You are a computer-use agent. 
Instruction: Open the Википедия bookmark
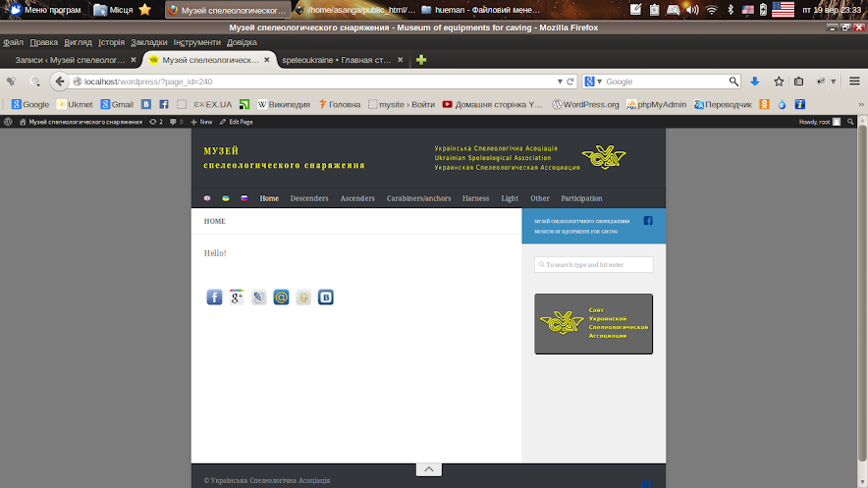tap(284, 104)
